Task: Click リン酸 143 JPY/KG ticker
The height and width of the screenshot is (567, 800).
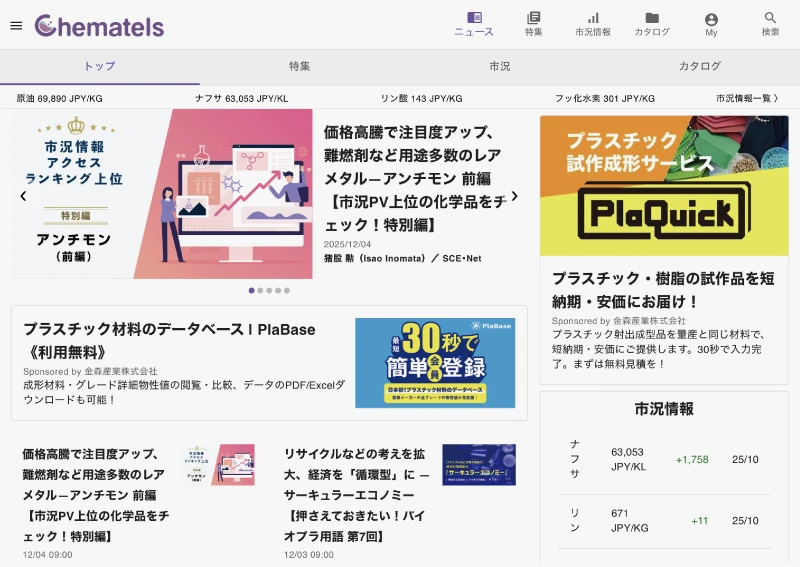Action: [421, 98]
